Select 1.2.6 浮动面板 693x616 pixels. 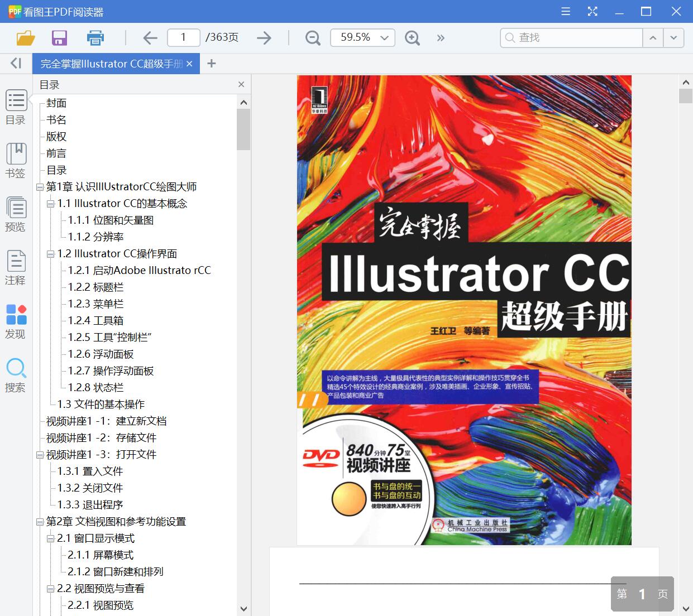click(101, 354)
